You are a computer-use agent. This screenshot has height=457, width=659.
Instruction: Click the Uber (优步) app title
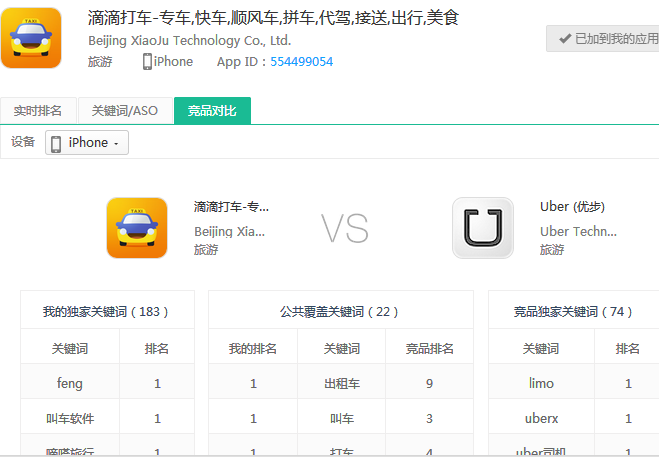click(x=572, y=207)
